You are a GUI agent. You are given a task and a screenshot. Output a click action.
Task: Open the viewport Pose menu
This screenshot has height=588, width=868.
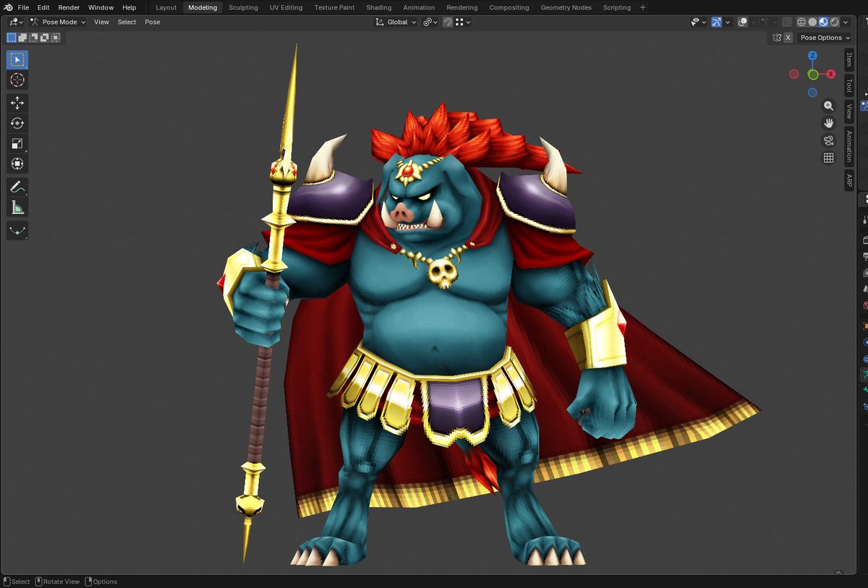click(152, 22)
